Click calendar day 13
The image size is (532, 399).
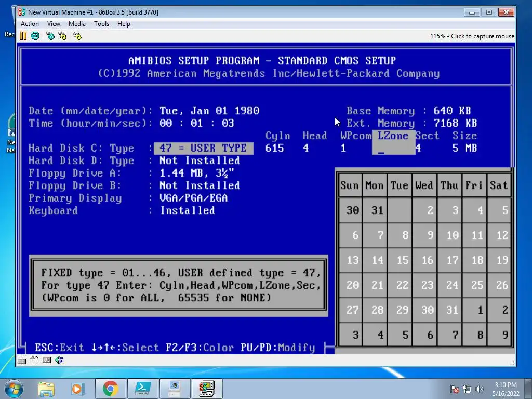click(x=350, y=260)
